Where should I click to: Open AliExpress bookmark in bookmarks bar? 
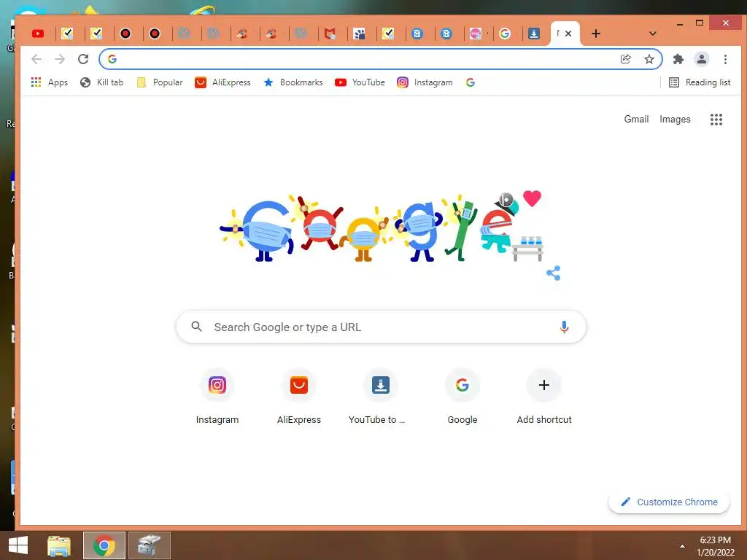[222, 82]
